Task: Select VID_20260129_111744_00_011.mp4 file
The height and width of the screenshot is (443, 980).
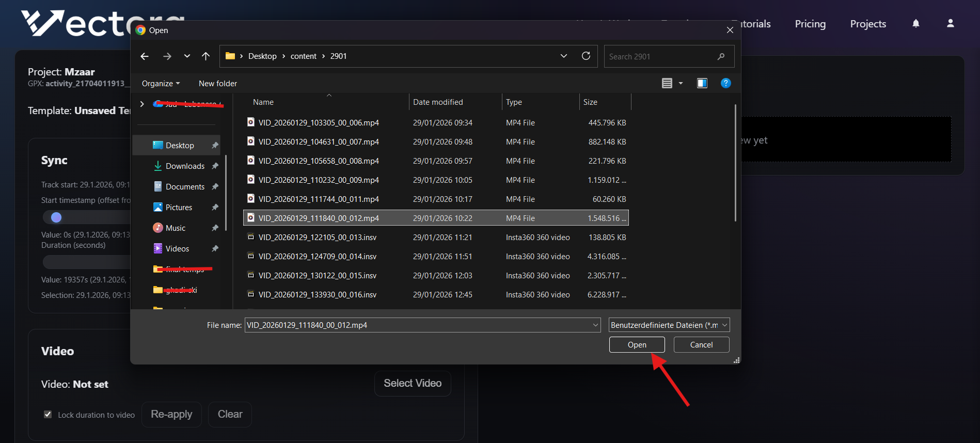Action: (x=436, y=199)
